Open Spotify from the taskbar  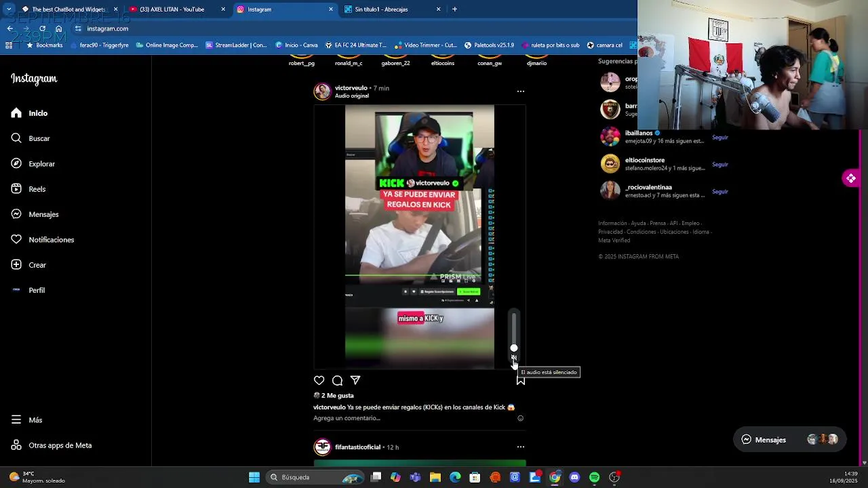click(594, 477)
